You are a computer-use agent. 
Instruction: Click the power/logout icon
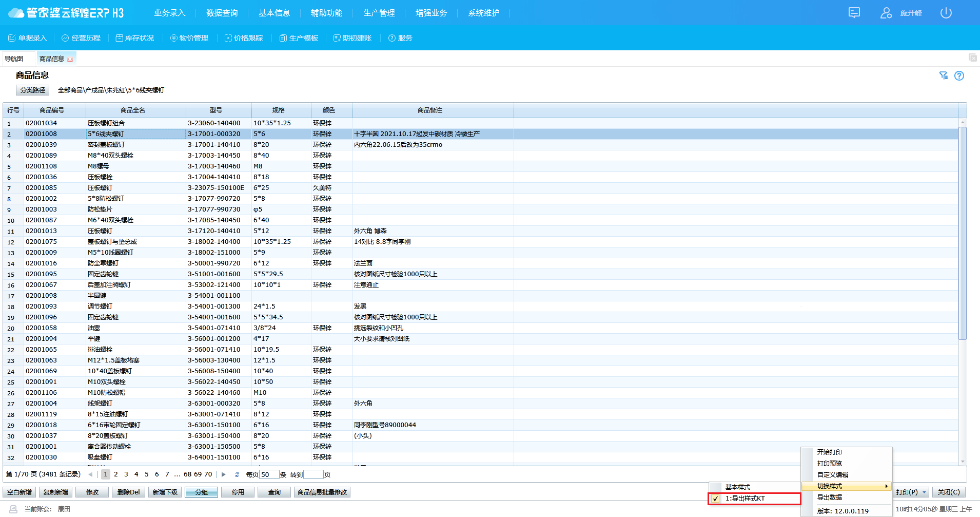click(x=946, y=13)
